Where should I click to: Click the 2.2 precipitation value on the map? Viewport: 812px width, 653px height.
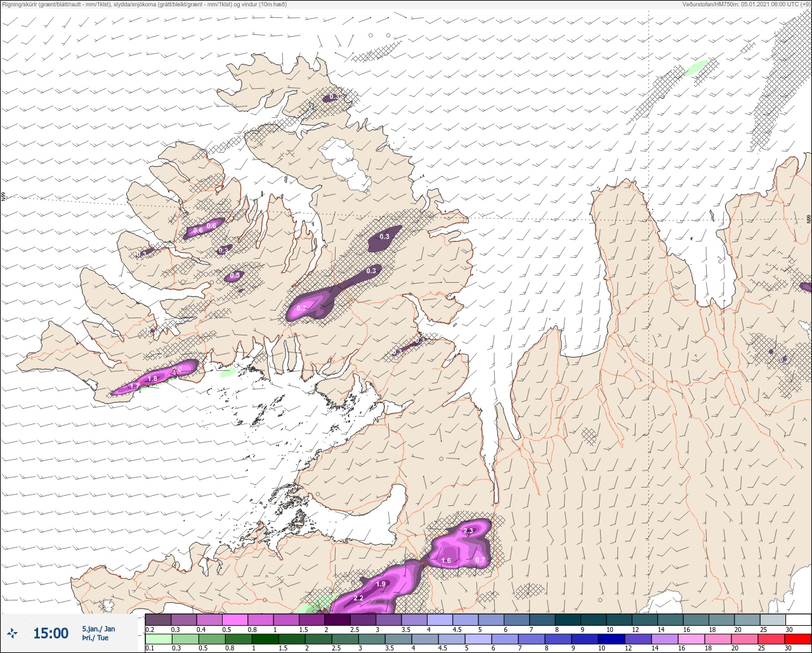coord(358,598)
